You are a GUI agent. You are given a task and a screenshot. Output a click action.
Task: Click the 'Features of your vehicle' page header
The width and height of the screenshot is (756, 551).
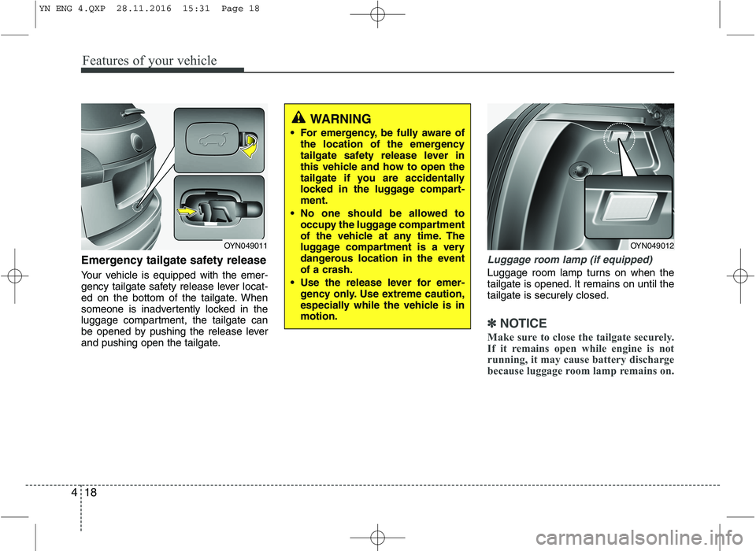[x=150, y=61]
